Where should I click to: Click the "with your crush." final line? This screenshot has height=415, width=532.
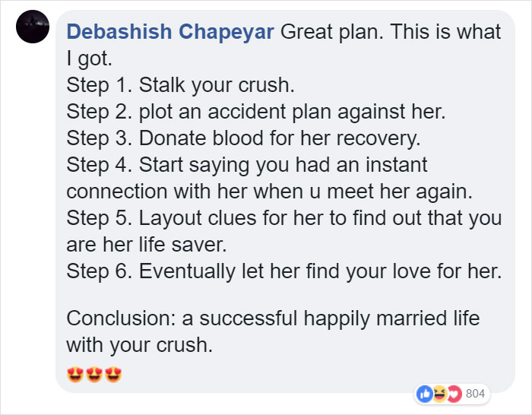click(137, 344)
